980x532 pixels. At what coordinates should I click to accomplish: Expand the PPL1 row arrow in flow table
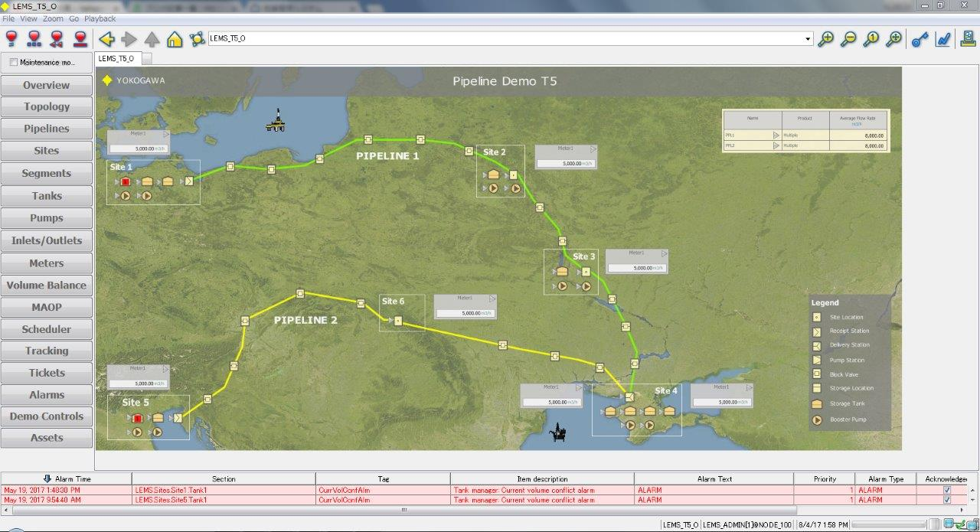[776, 135]
